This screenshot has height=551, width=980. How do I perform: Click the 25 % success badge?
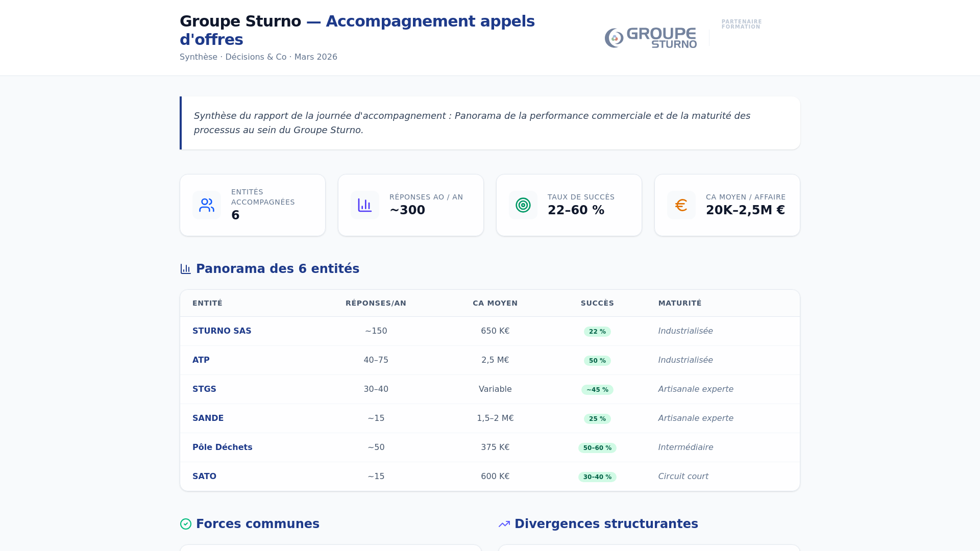click(x=597, y=419)
